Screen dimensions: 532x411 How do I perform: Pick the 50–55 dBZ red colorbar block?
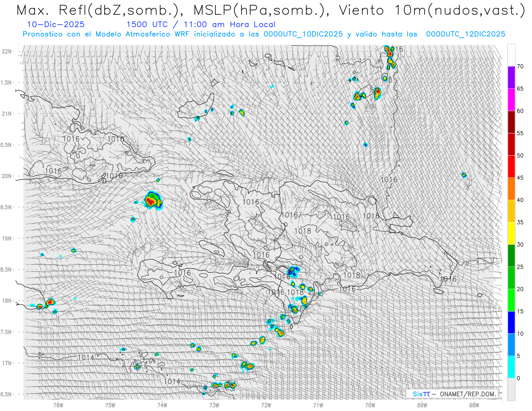click(x=511, y=144)
